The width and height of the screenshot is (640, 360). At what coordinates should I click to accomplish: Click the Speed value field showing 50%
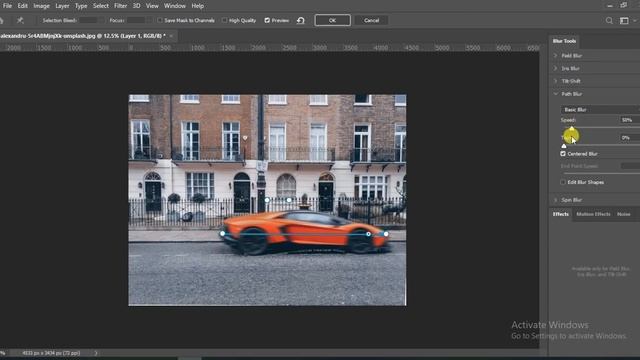[629, 120]
